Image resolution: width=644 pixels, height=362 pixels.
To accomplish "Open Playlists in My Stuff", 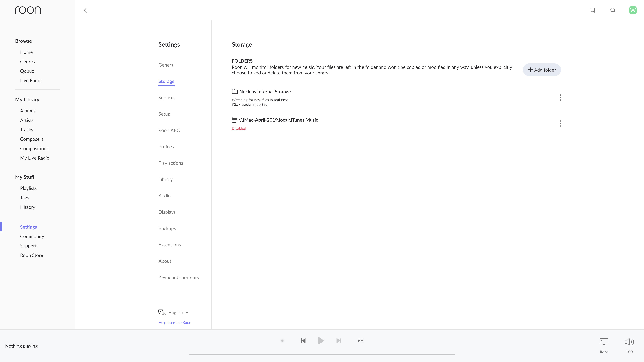I will (x=28, y=188).
